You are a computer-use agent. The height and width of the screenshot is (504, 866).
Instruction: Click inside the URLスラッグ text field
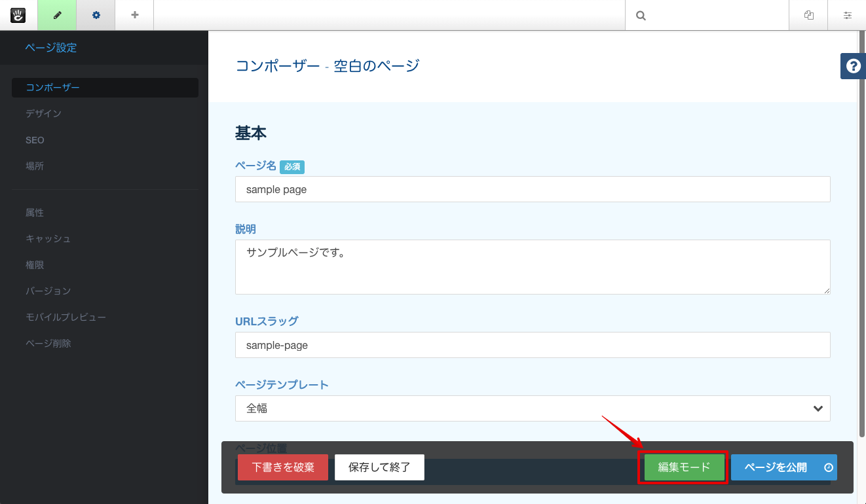(532, 345)
